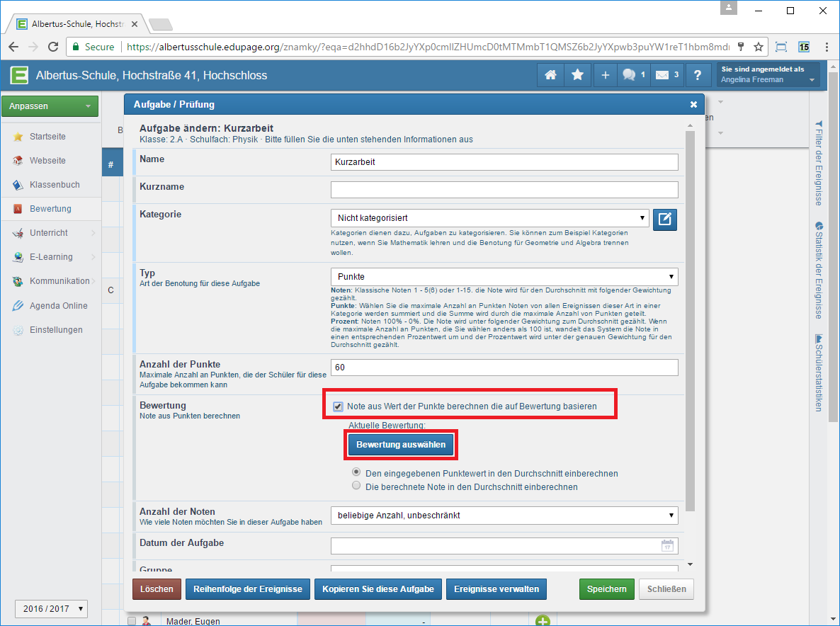Expand E-Learning submenu arrow
Image resolution: width=840 pixels, height=626 pixels.
click(93, 257)
